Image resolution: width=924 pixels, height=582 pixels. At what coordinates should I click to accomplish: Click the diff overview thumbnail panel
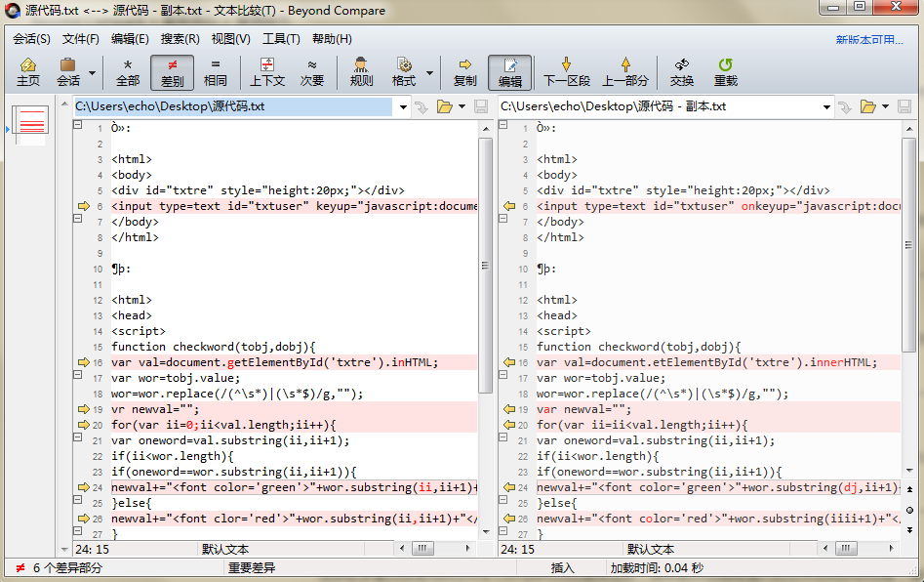tap(28, 125)
